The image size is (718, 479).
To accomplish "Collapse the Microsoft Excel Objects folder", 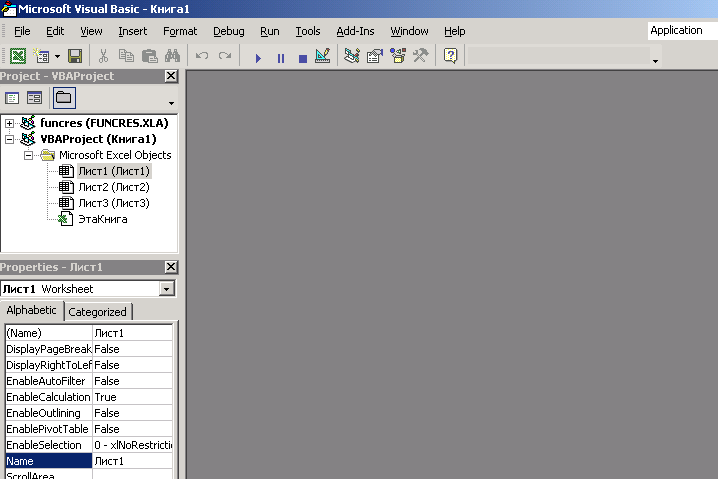I will (x=28, y=155).
